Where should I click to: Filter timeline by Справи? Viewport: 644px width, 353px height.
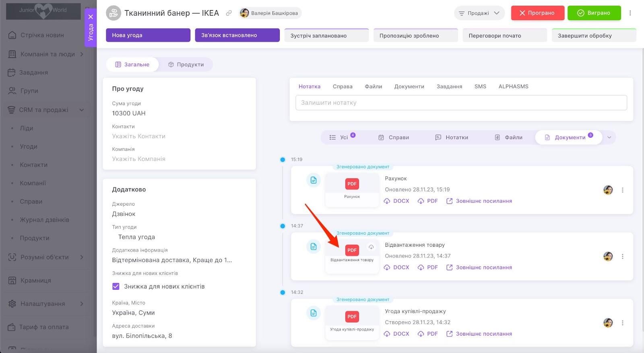(394, 137)
